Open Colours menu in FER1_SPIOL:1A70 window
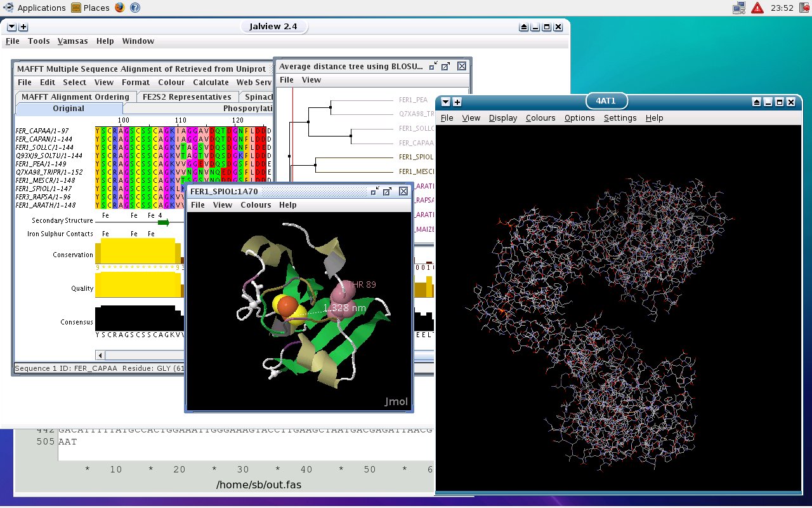The image size is (812, 508). [x=256, y=204]
